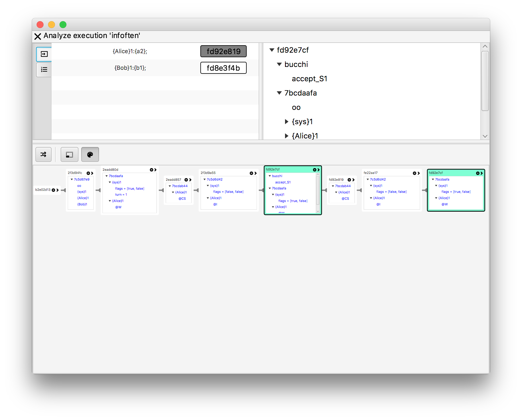Click the tree panel vertical scrollbar thumb
Viewport: 522px width, 420px height.
[x=485, y=81]
